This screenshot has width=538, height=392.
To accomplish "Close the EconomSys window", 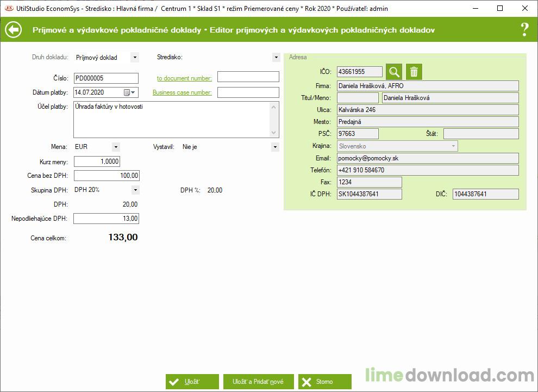I will [525, 8].
